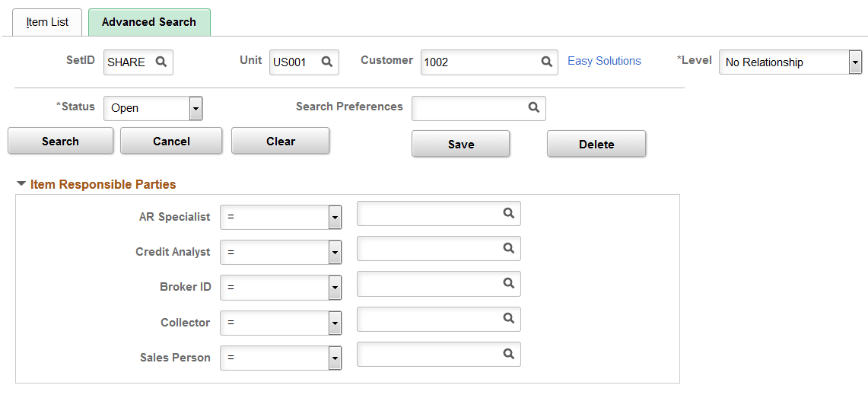Viewport: 868px width, 398px height.
Task: Open the Easy Solutions customer link
Action: tap(605, 61)
